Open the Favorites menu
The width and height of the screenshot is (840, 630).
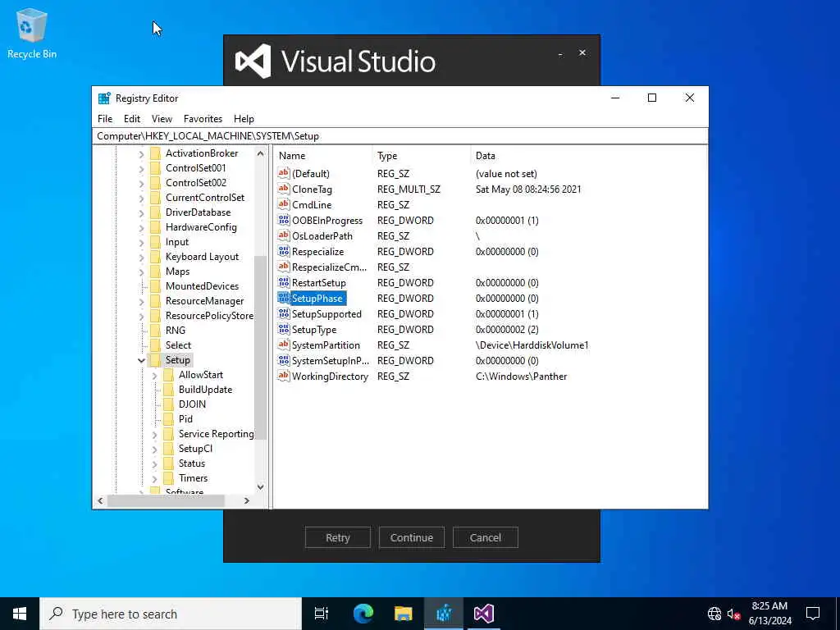pyautogui.click(x=203, y=119)
